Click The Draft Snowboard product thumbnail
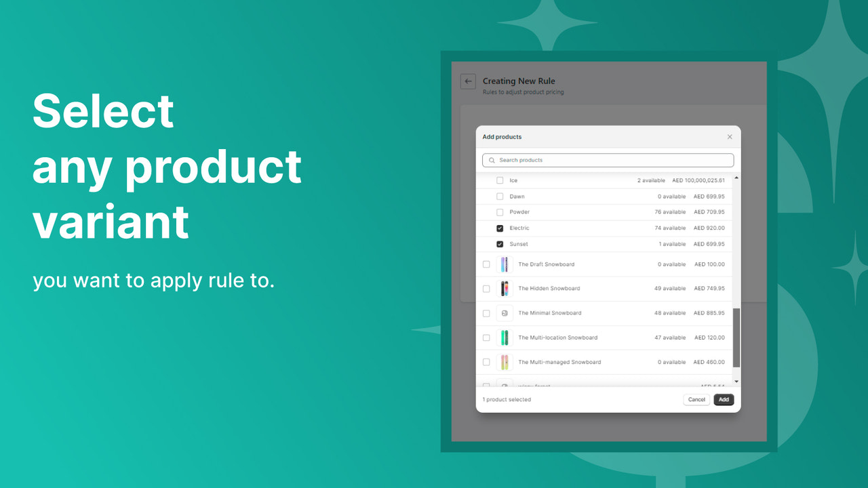 (505, 264)
